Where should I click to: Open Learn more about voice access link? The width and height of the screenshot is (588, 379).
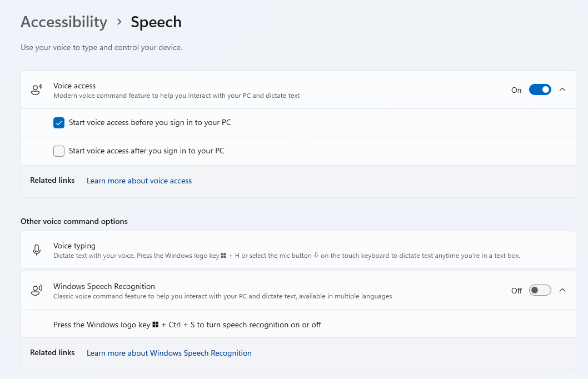pyautogui.click(x=139, y=181)
